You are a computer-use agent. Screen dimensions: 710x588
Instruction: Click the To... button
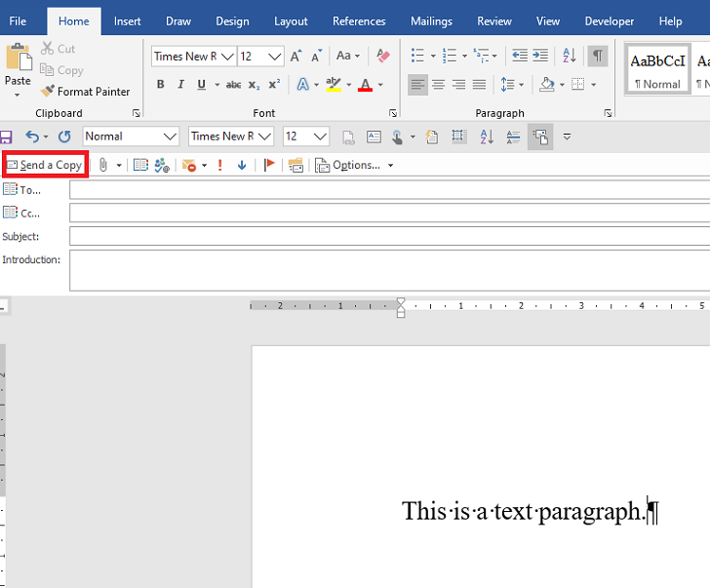30,190
